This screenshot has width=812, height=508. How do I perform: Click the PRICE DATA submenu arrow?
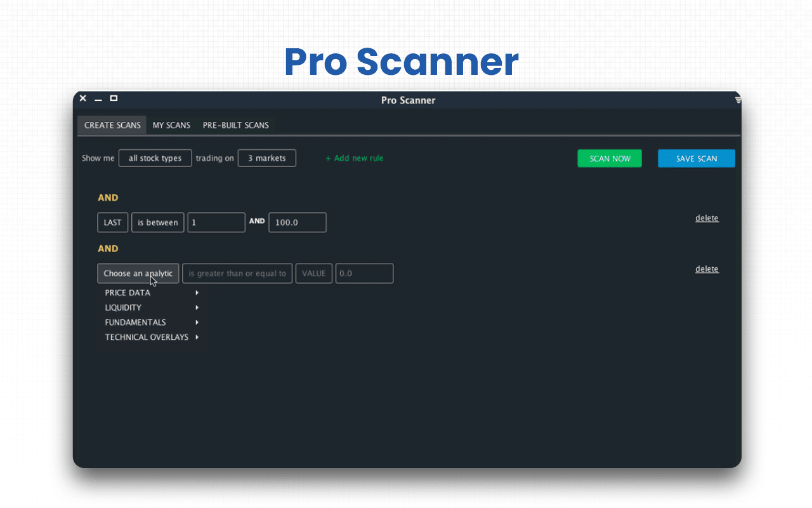pos(197,293)
